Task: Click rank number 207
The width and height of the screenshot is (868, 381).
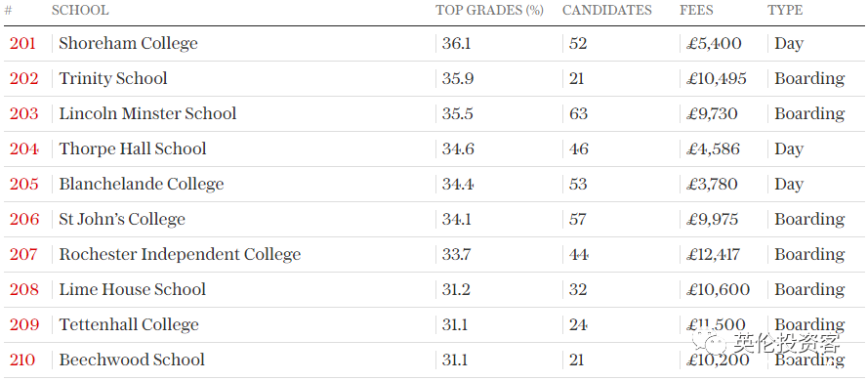Action: coord(23,254)
